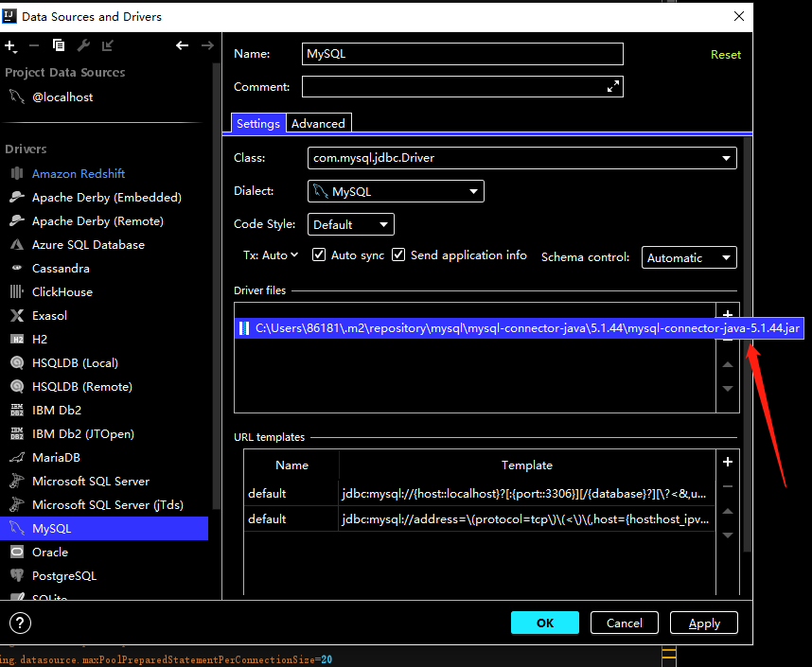The image size is (812, 667).
Task: Click the OK button
Action: click(x=545, y=623)
